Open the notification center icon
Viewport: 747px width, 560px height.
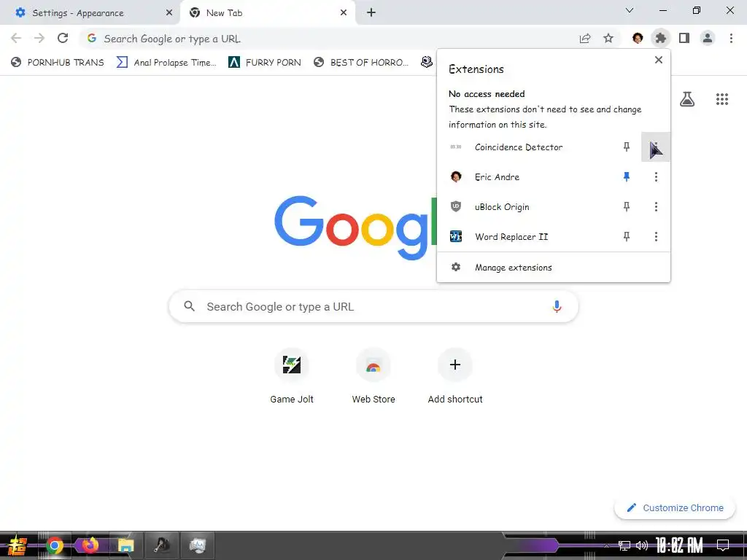[x=723, y=545]
